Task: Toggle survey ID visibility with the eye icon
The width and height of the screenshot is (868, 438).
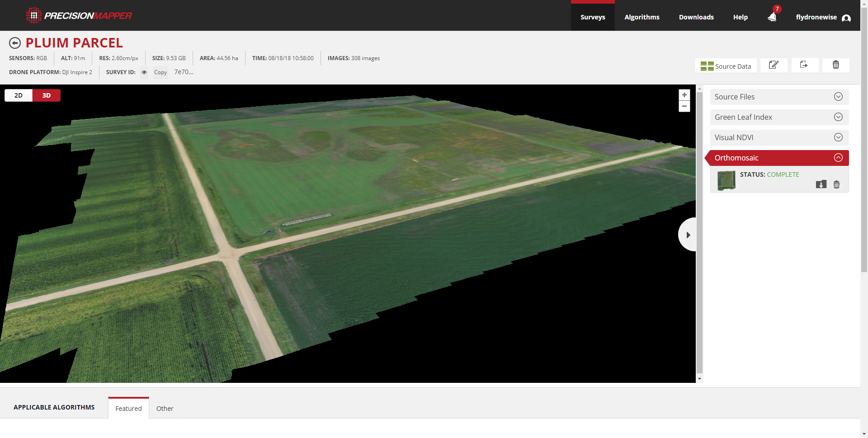Action: (x=144, y=72)
